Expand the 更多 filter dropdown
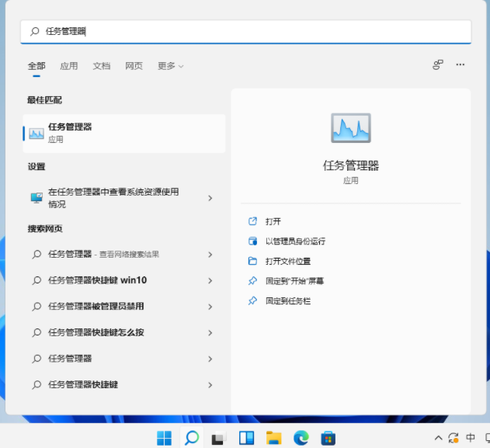Image resolution: width=490 pixels, height=448 pixels. click(170, 66)
